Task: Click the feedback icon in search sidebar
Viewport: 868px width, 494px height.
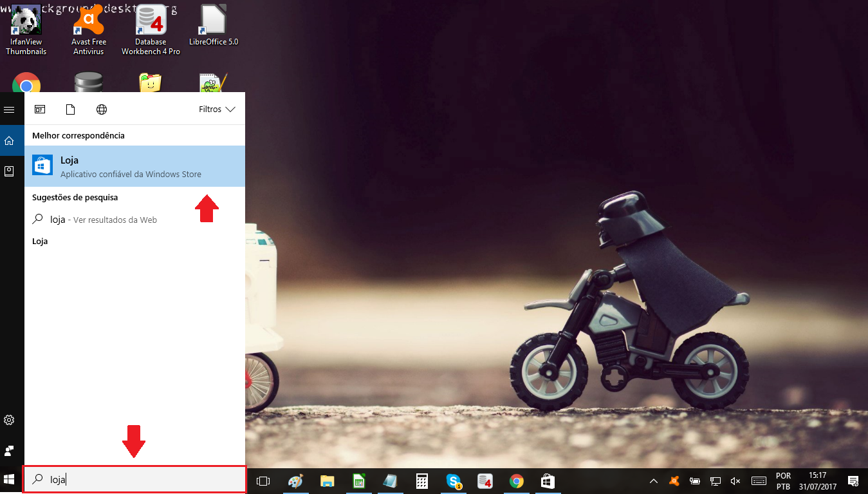Action: point(9,450)
